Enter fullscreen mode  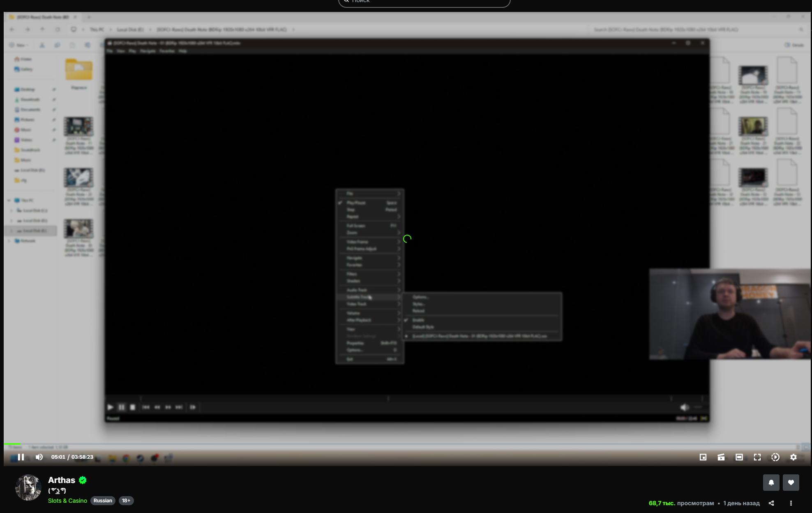click(x=757, y=457)
